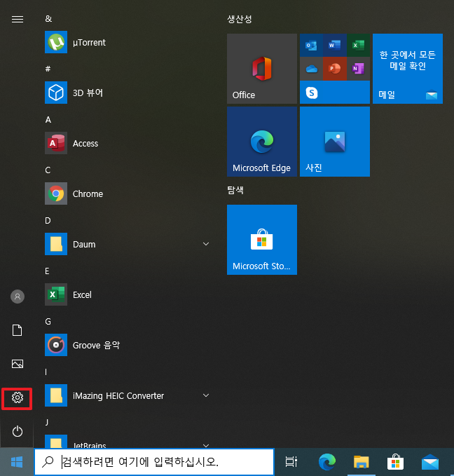
Task: Open the 메일 tile
Action: tap(408, 69)
